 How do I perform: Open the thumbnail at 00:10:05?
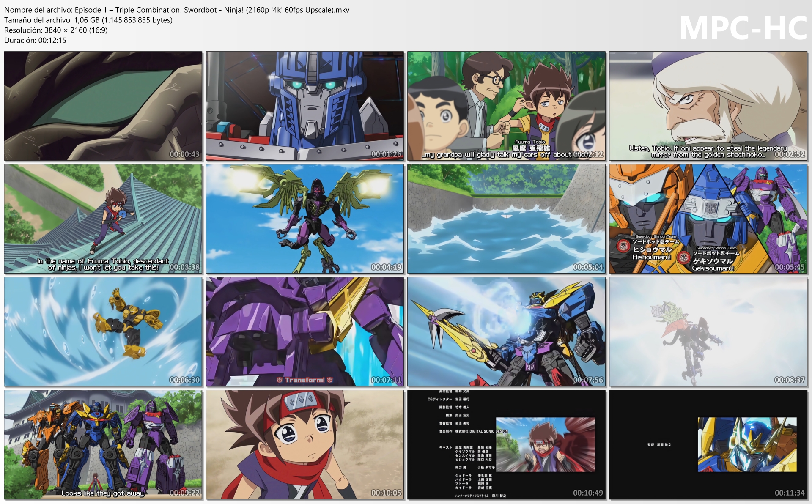(x=305, y=445)
